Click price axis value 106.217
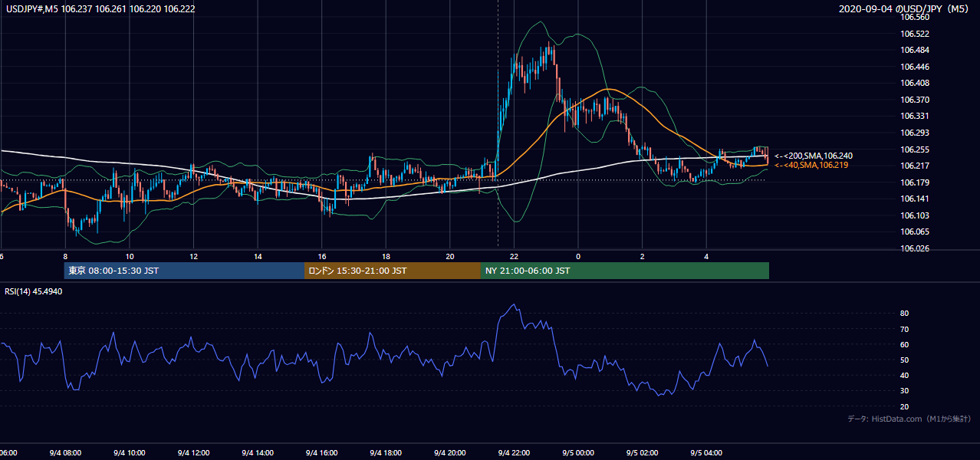The image size is (980, 460). (x=916, y=166)
